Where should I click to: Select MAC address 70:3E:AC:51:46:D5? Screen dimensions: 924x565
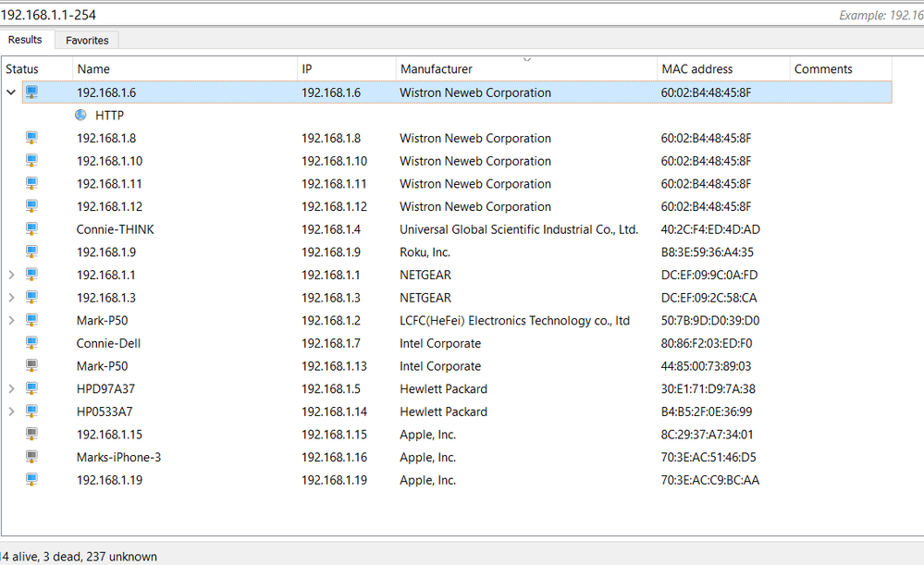[x=708, y=457]
